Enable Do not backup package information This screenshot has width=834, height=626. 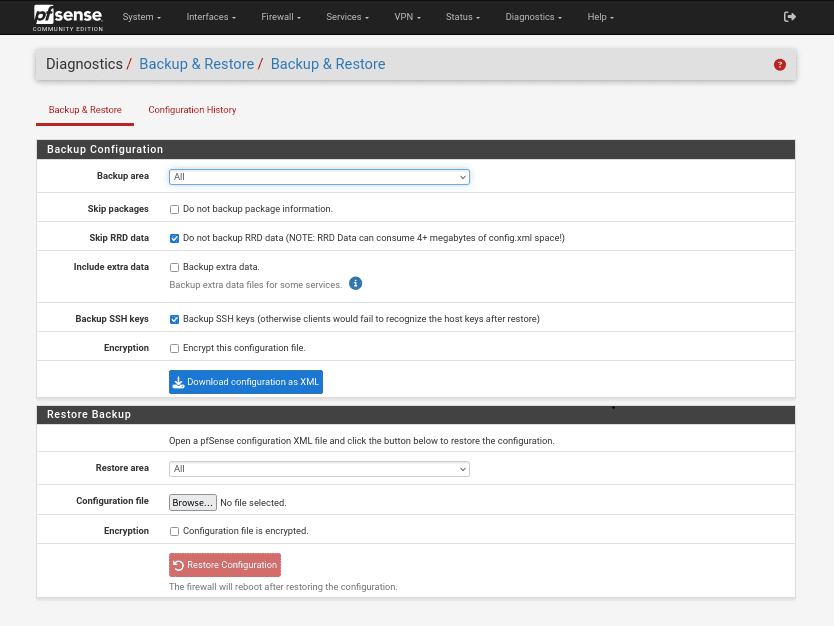pyautogui.click(x=174, y=210)
